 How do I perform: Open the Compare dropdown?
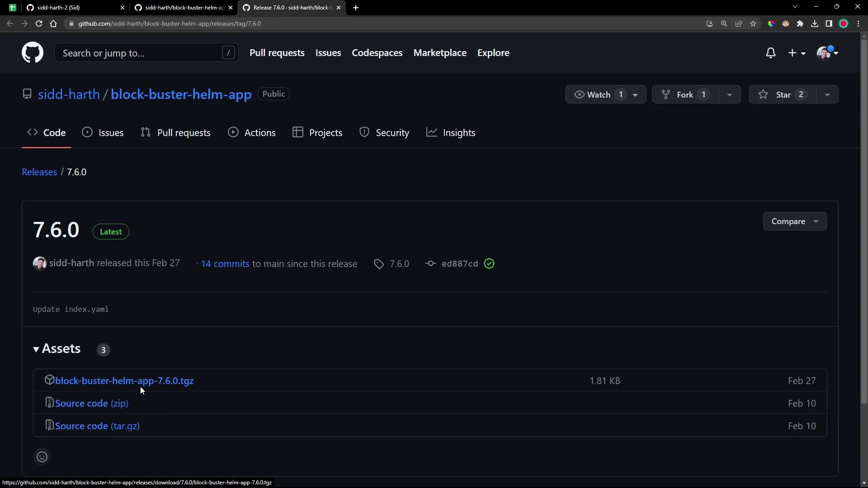coord(795,221)
